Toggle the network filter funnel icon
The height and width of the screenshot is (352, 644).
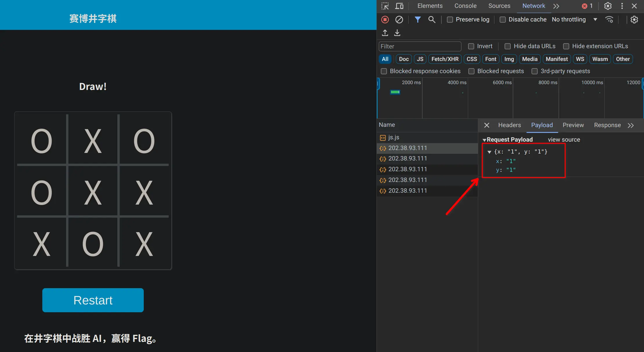coord(417,19)
